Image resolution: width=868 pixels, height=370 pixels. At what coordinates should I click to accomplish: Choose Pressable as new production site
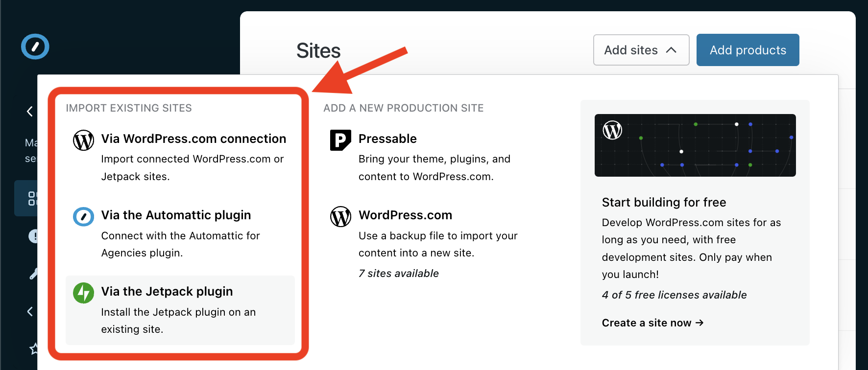[x=387, y=139]
